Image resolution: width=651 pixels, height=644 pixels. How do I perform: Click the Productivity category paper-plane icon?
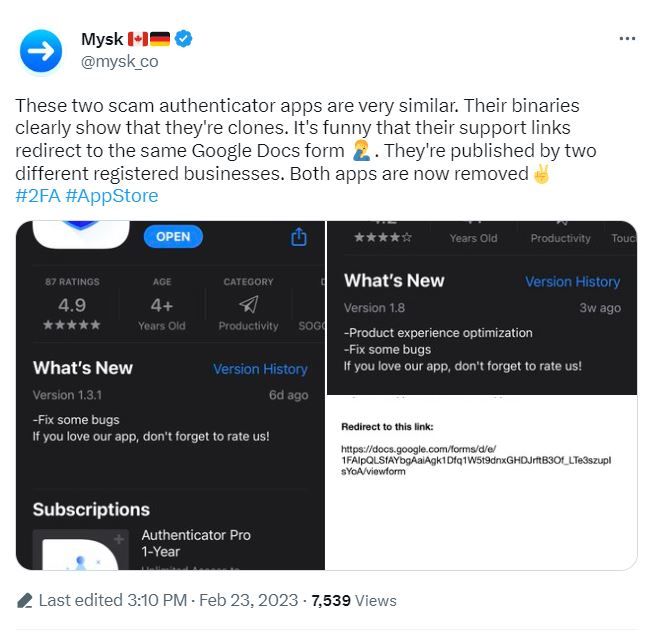248,304
